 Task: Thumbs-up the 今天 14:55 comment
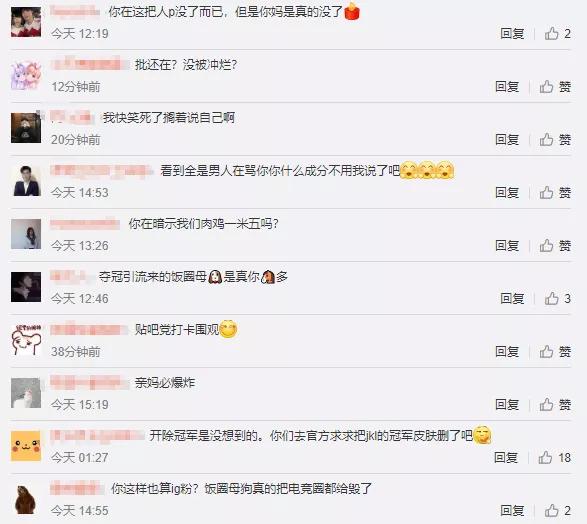point(557,511)
